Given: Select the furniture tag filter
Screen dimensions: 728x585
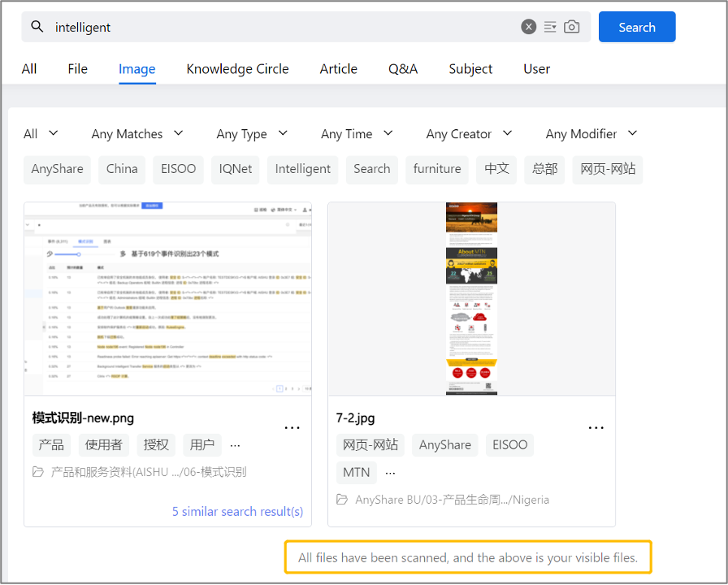Looking at the screenshot, I should [x=437, y=169].
